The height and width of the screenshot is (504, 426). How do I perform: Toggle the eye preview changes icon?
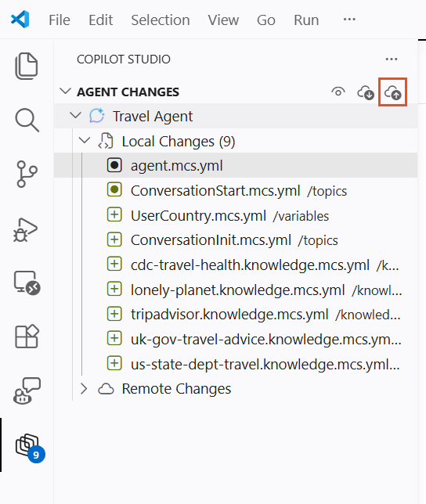tap(338, 92)
